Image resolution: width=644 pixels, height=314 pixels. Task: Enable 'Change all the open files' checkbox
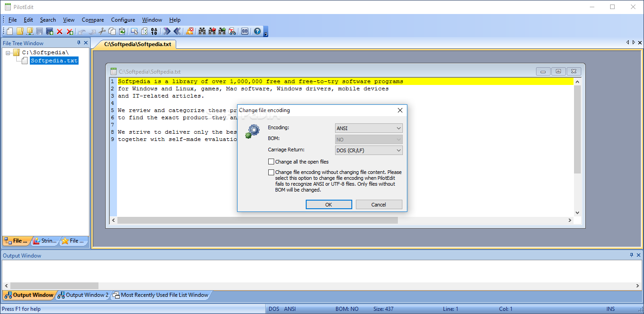(271, 162)
